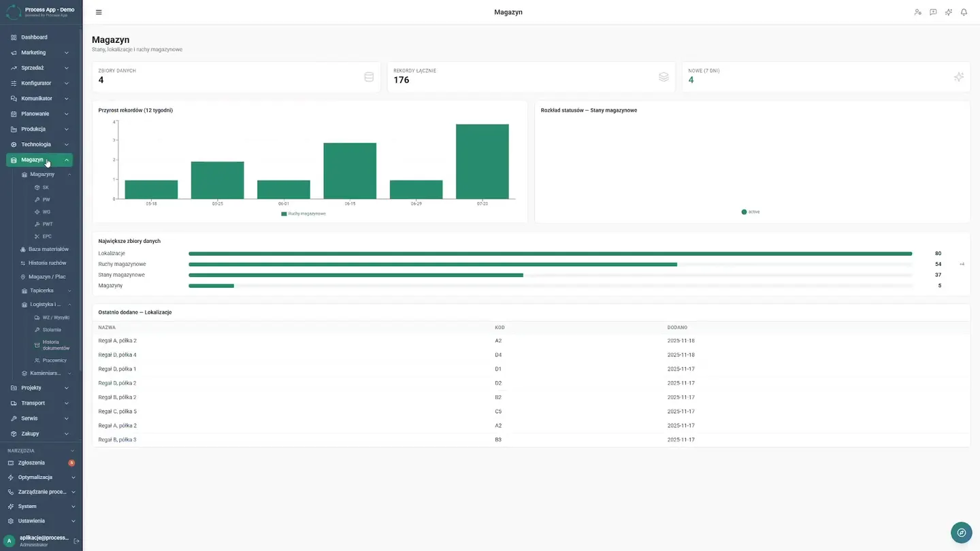
Task: Collapse the Magazyny subgroup chevron
Action: click(x=69, y=174)
